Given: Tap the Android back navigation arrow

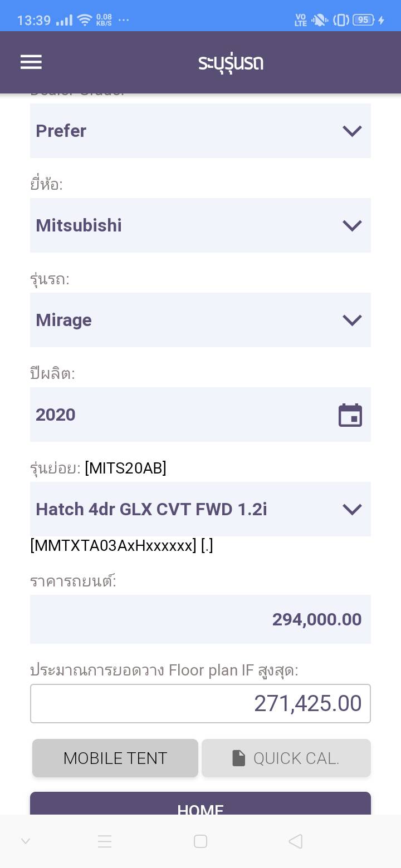Looking at the screenshot, I should click(x=296, y=841).
